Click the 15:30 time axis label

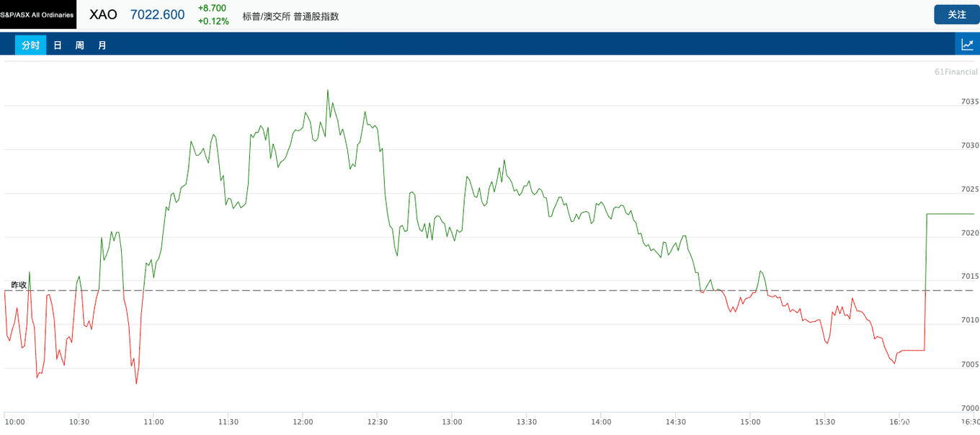click(x=825, y=422)
